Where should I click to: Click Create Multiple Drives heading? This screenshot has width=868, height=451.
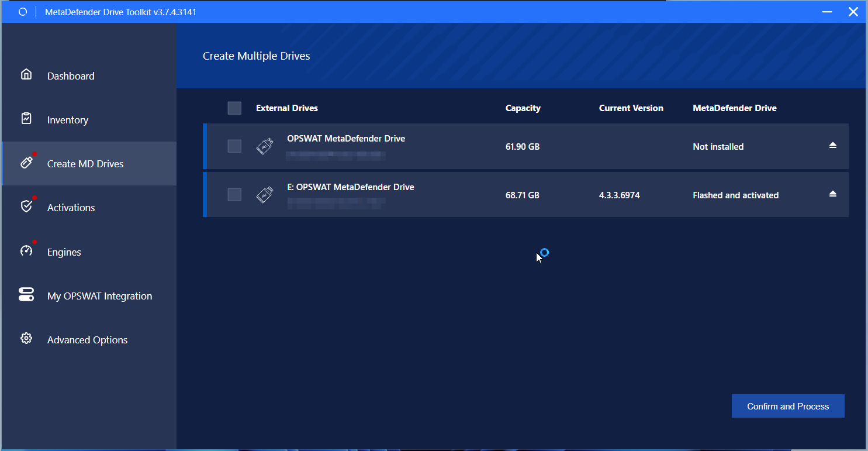(257, 56)
